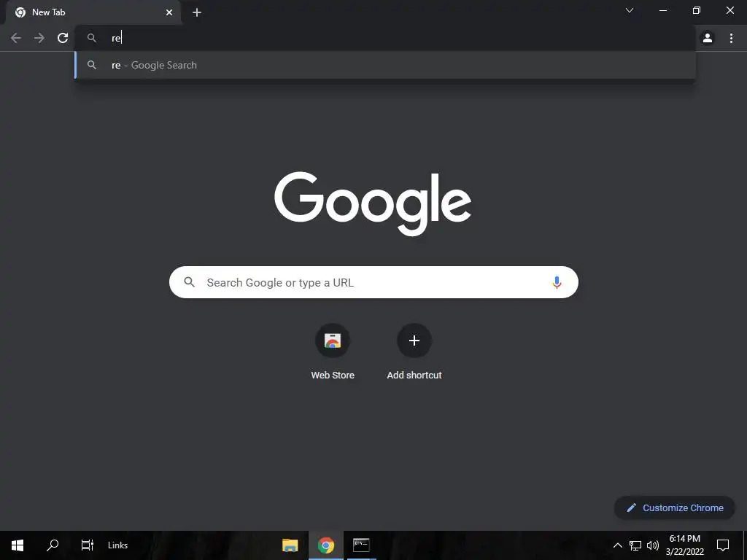
Task: Open Task View on the taskbar
Action: pyautogui.click(x=88, y=545)
